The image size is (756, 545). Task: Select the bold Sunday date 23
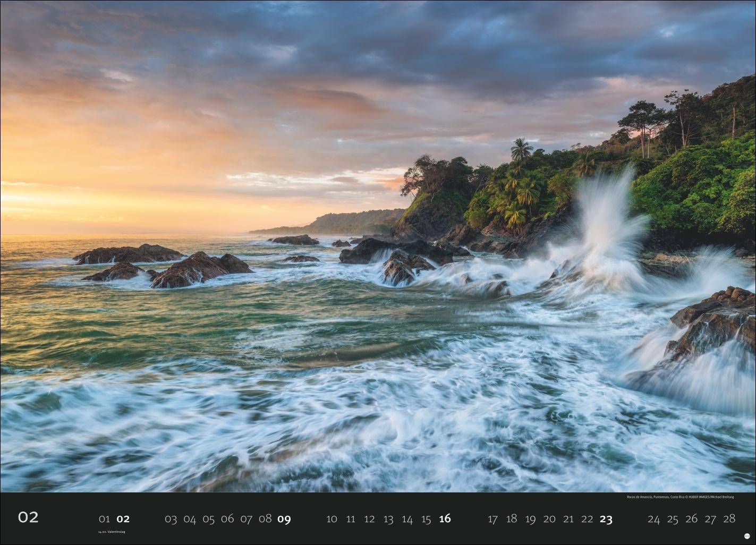pyautogui.click(x=606, y=519)
